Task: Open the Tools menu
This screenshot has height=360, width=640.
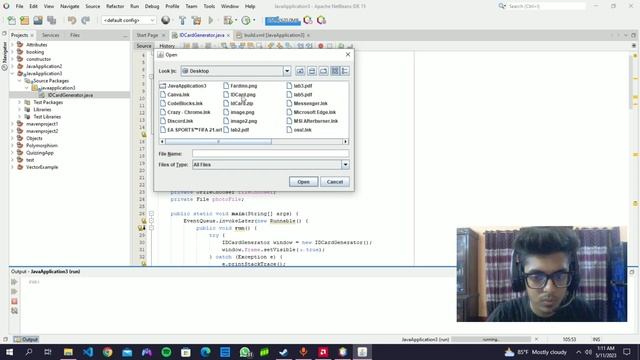Action: click(209, 7)
